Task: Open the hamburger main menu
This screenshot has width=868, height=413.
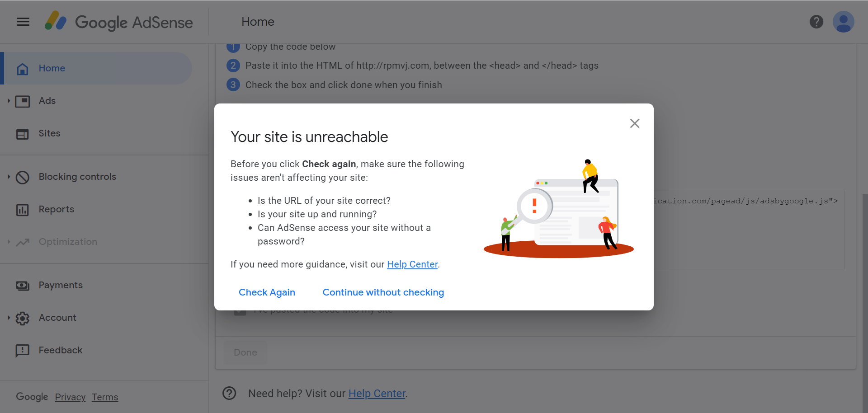Action: 23,22
